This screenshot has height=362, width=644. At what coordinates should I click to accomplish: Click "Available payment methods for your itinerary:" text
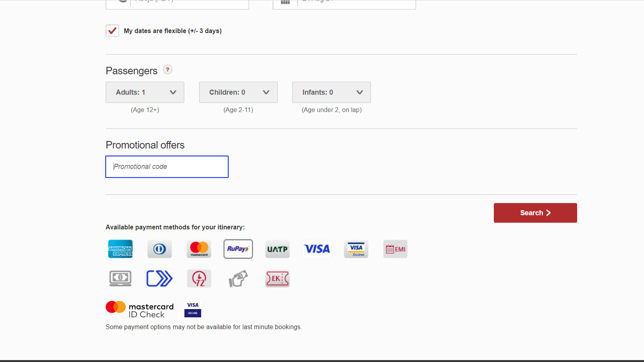[x=175, y=227]
